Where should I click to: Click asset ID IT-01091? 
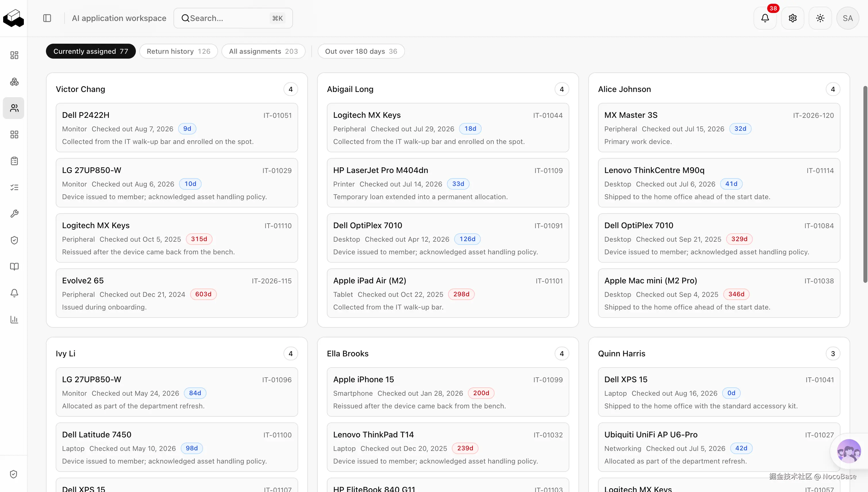point(549,226)
